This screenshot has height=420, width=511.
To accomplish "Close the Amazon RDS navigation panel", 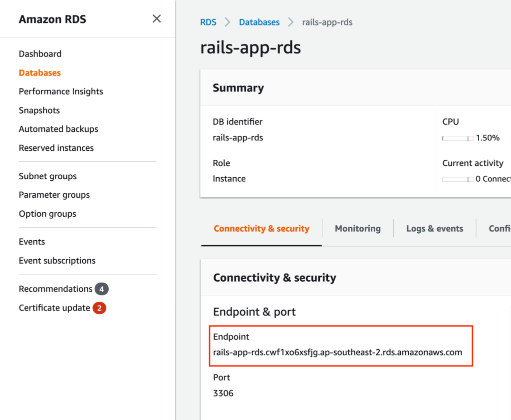I will [157, 18].
